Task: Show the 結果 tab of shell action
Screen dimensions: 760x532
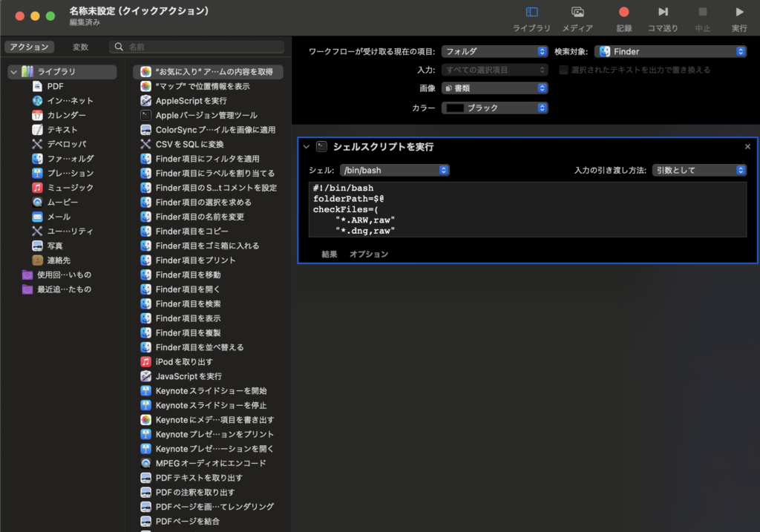Action: tap(329, 254)
